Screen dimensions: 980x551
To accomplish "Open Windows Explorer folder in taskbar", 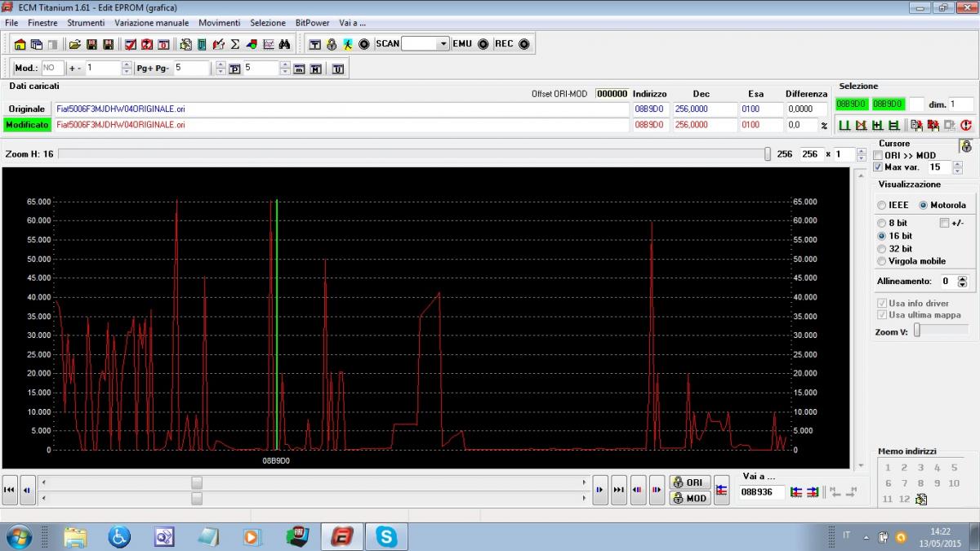I will pos(74,536).
